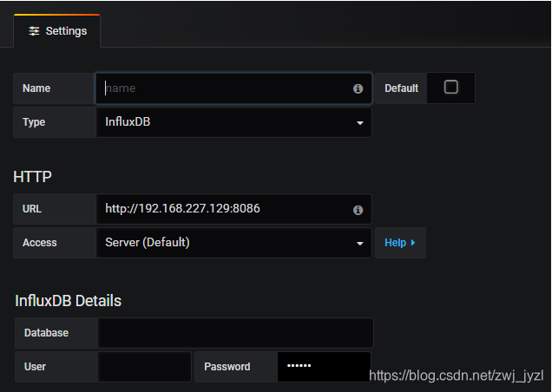
Task: Click the URL input field
Action: click(x=233, y=209)
